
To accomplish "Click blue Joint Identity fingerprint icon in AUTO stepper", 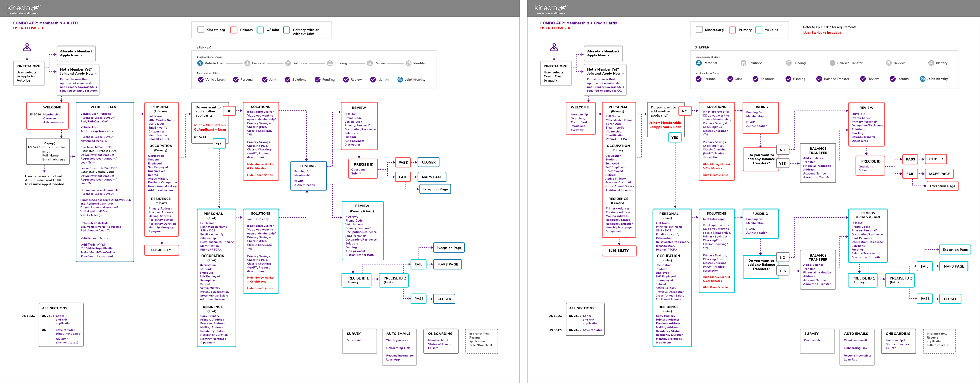I will [x=400, y=79].
